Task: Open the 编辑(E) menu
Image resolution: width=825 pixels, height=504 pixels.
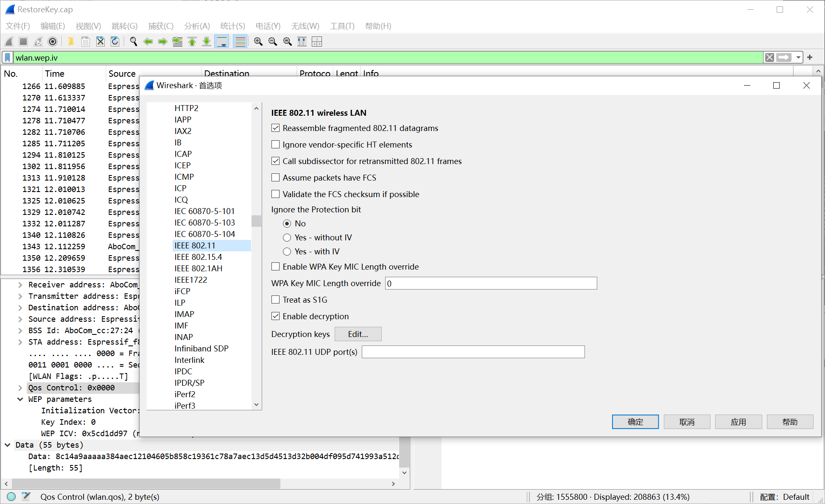Action: pos(53,26)
